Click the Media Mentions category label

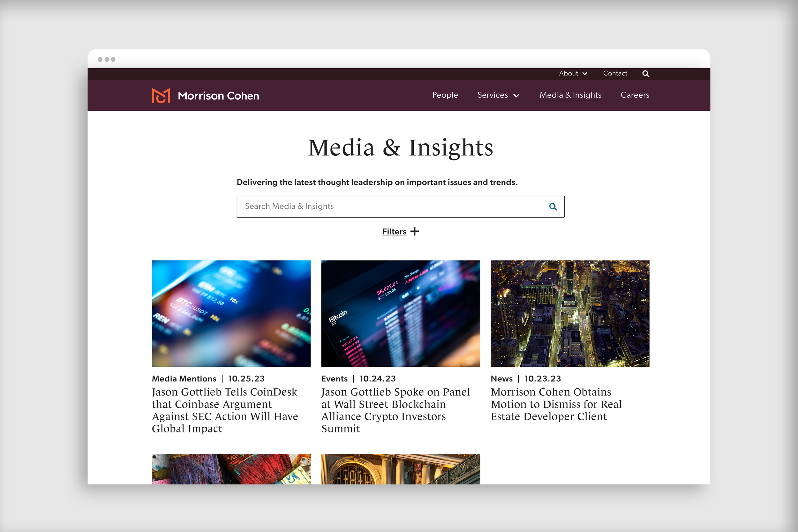pos(184,378)
